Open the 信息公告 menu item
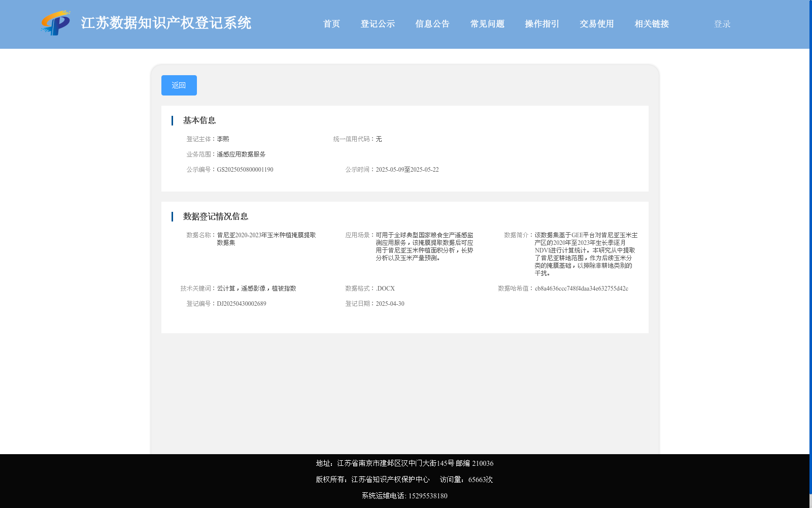 tap(432, 24)
